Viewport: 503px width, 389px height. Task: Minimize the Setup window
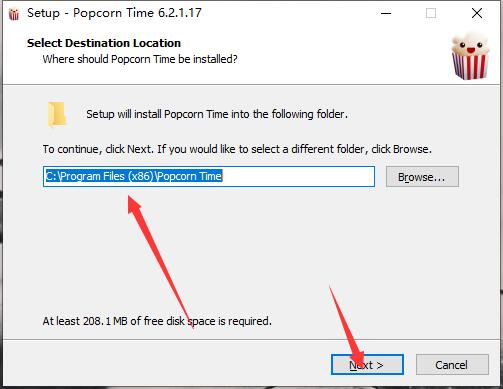click(386, 13)
